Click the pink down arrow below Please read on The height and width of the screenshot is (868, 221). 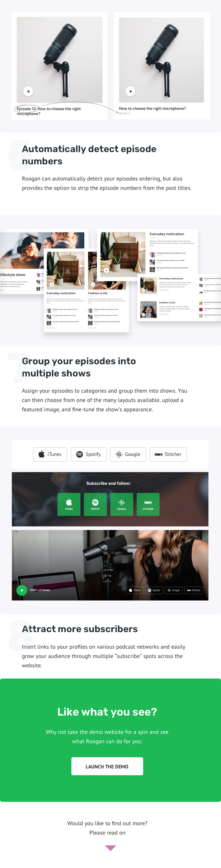coord(110,848)
